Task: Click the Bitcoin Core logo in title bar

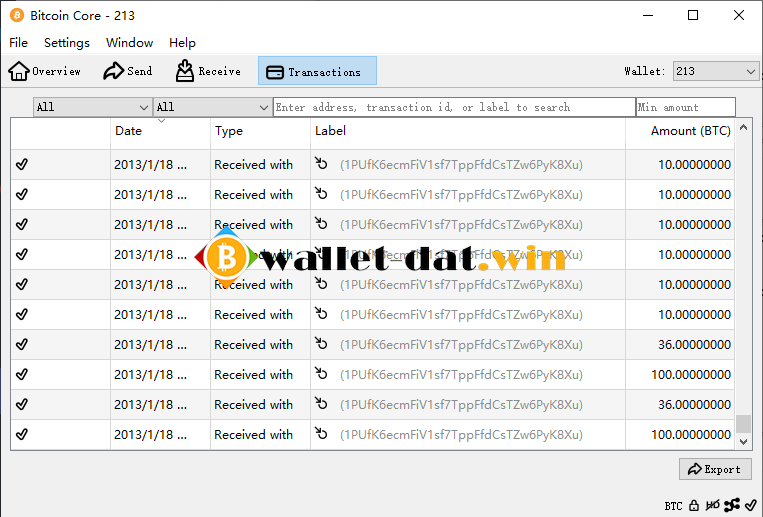Action: (x=17, y=15)
